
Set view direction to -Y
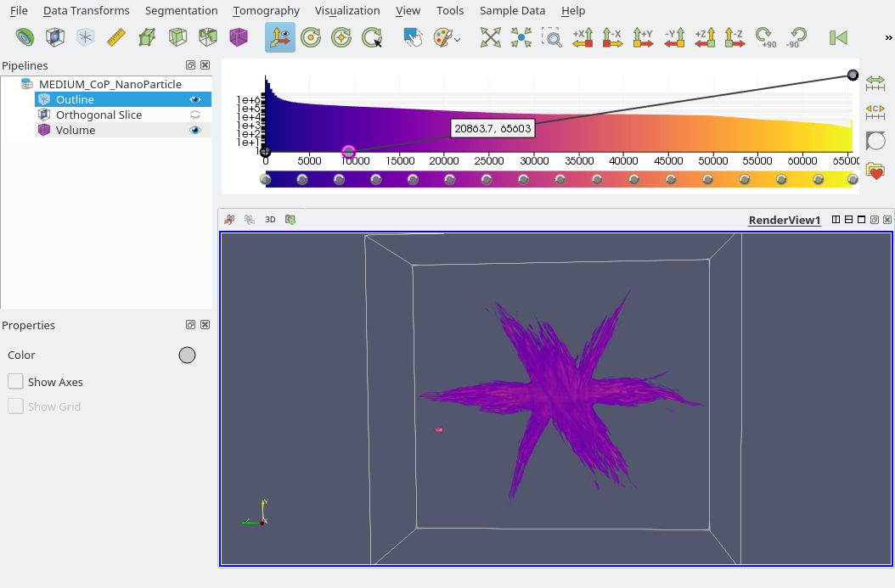(x=674, y=37)
